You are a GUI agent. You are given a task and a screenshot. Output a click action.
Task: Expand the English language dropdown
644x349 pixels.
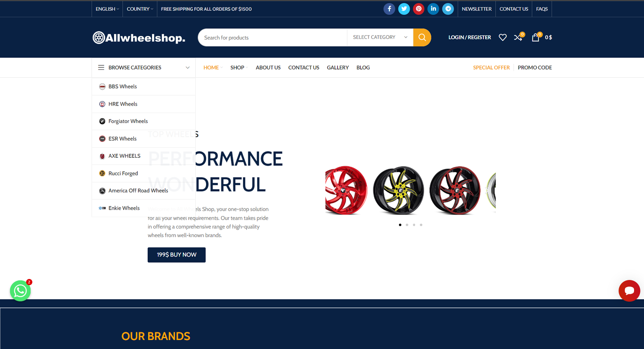point(107,9)
